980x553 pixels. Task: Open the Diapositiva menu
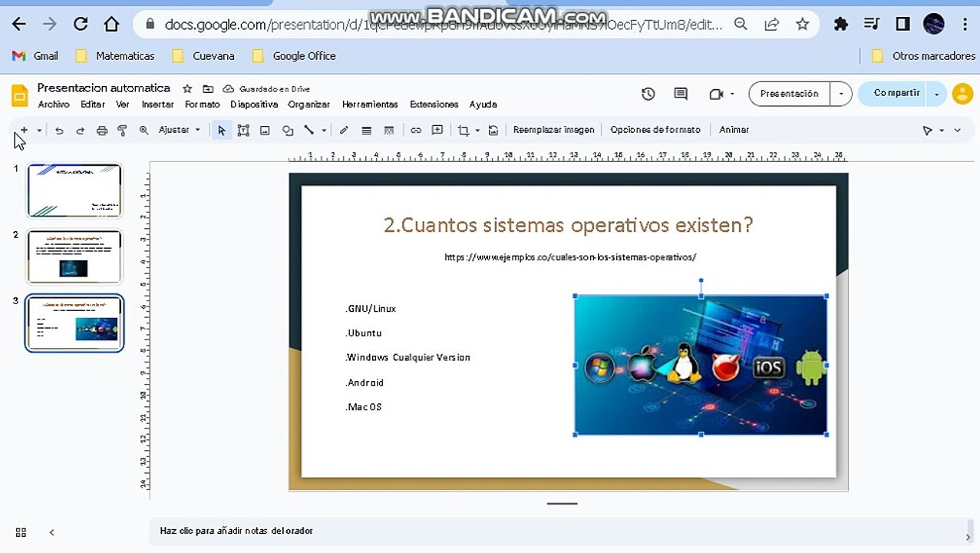click(254, 104)
